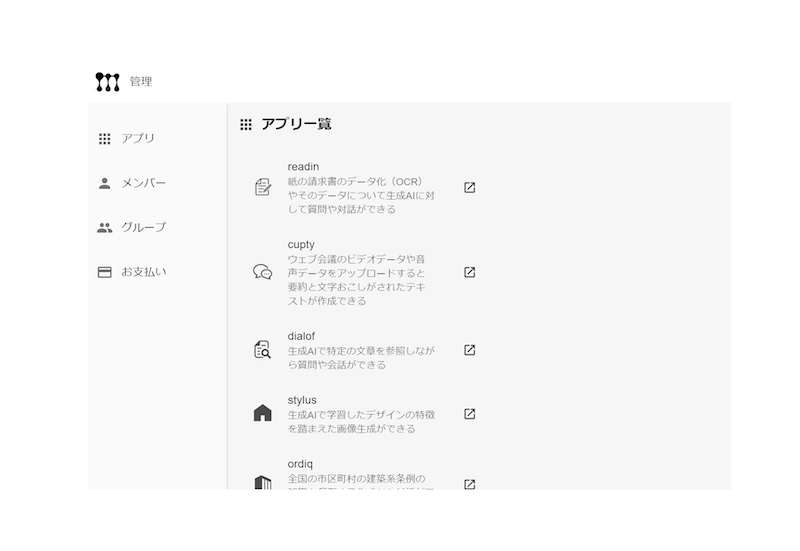Click the stylus house icon
Viewport: 800px width, 551px height.
coord(263,414)
